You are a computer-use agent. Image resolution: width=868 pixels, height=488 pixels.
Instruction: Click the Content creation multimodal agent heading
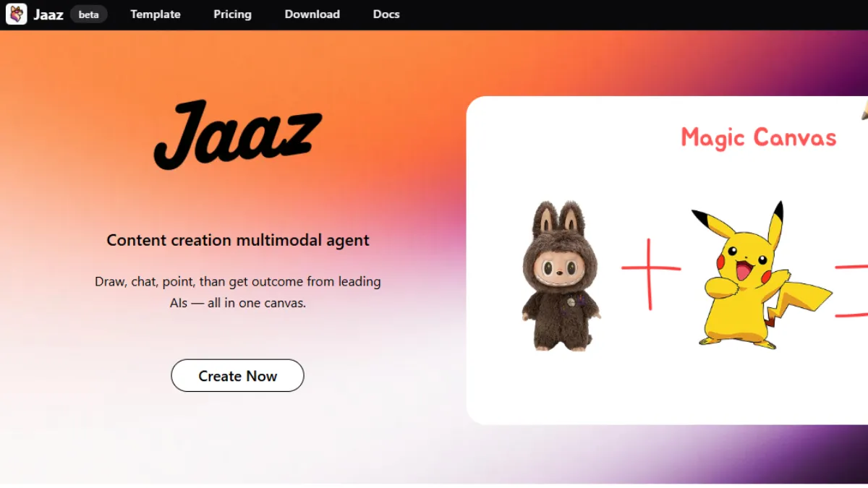point(238,240)
